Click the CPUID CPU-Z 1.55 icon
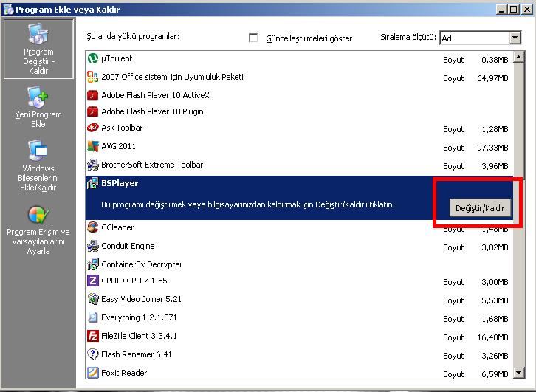This screenshot has height=392, width=536. click(x=92, y=281)
